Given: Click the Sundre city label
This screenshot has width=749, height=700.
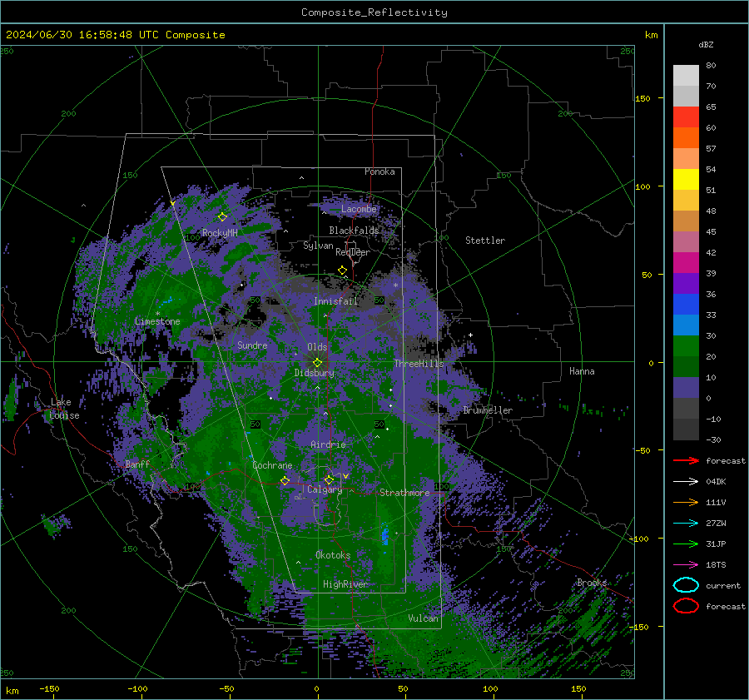Looking at the screenshot, I should (252, 345).
